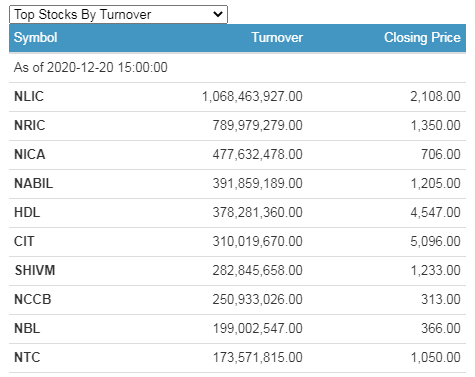Click the Closing Price column header

click(422, 37)
